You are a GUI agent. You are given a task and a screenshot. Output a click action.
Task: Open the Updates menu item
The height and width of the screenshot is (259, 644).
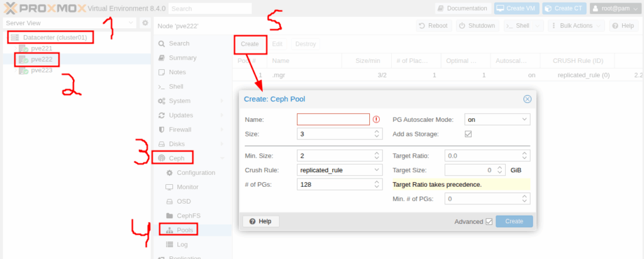click(x=180, y=115)
